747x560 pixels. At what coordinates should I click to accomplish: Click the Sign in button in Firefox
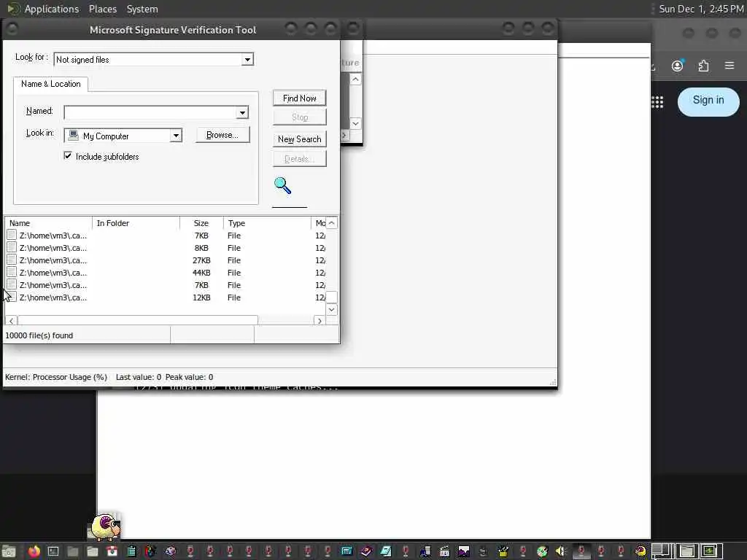[x=708, y=101]
